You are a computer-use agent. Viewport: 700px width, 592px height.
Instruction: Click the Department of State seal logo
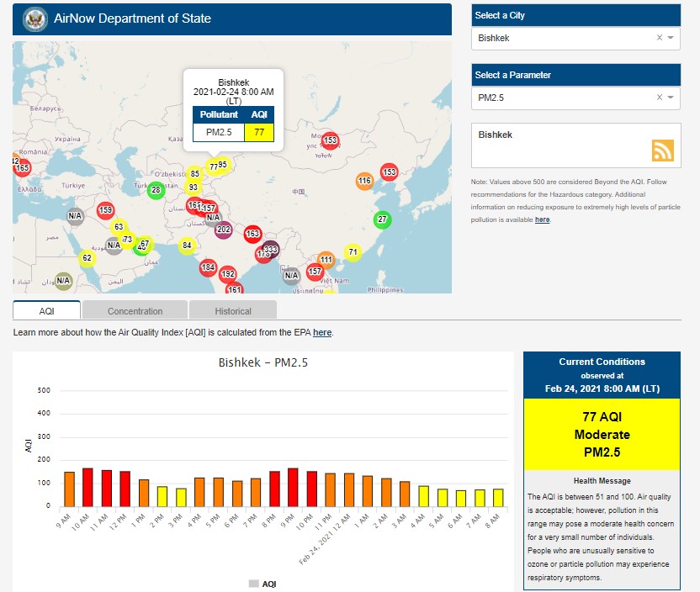click(x=34, y=18)
